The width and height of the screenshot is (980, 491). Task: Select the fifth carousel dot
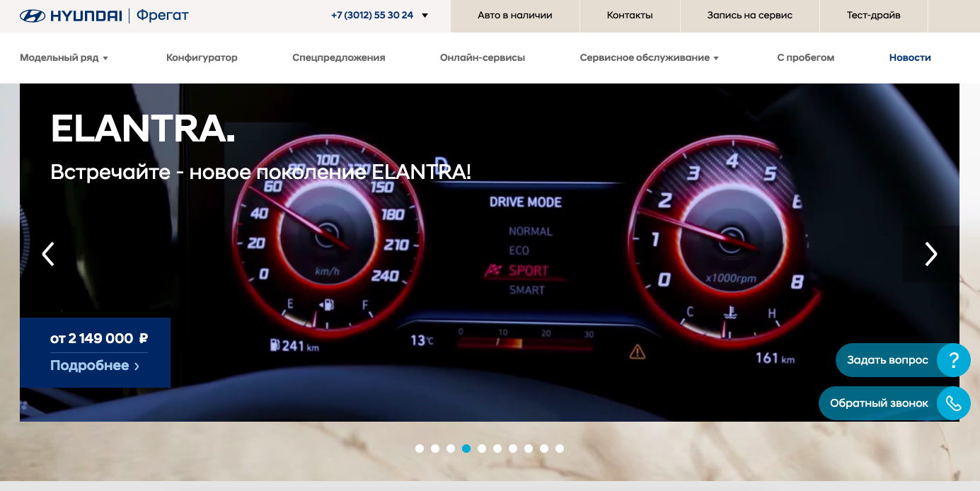pos(482,449)
